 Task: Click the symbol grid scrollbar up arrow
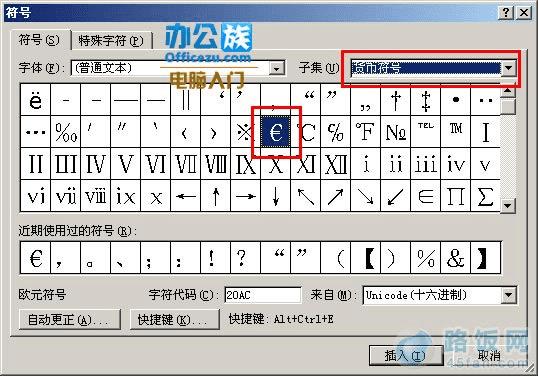(508, 92)
